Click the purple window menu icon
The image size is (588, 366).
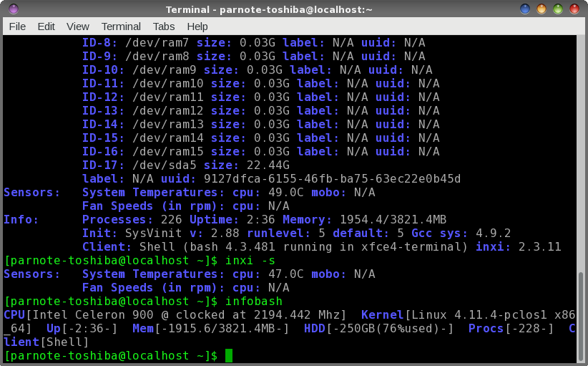[x=13, y=9]
